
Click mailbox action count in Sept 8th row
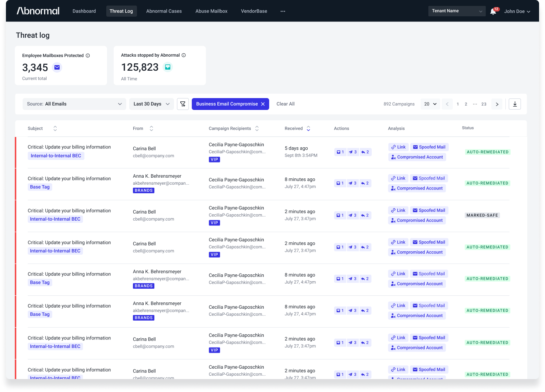340,152
